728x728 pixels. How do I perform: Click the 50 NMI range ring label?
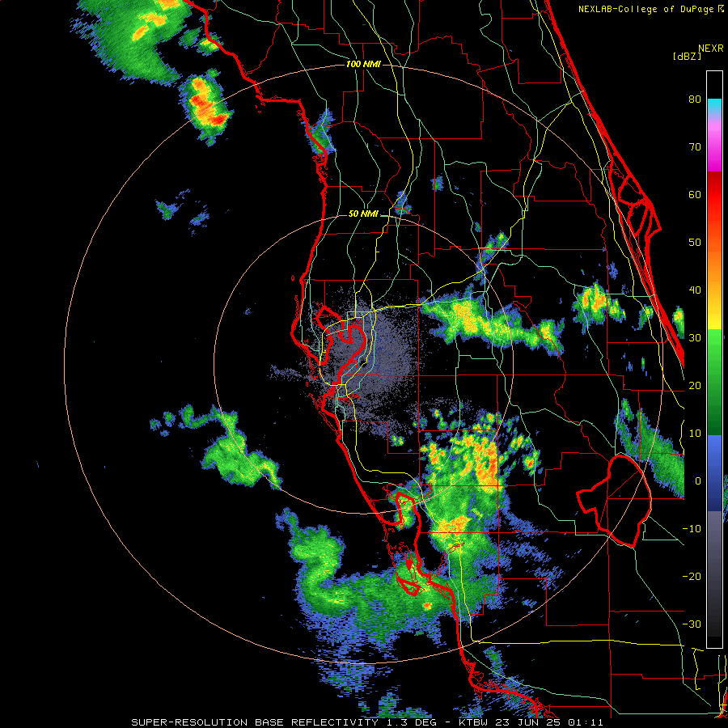[x=363, y=214]
